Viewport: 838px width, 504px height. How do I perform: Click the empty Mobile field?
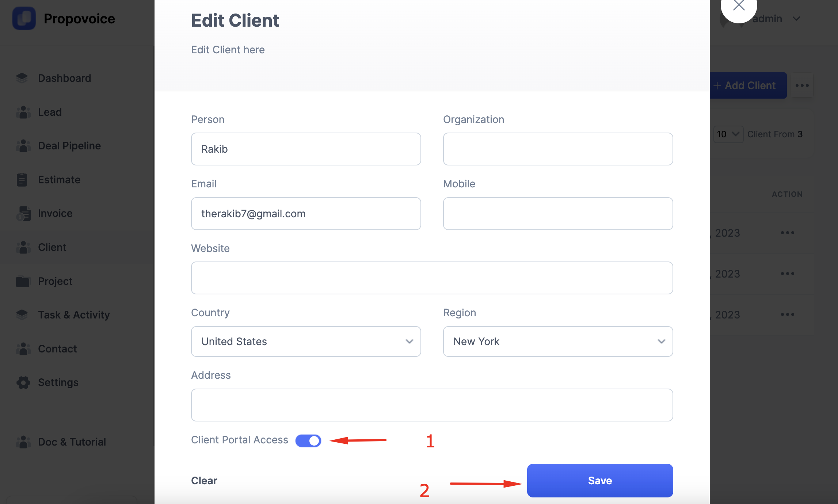tap(558, 214)
